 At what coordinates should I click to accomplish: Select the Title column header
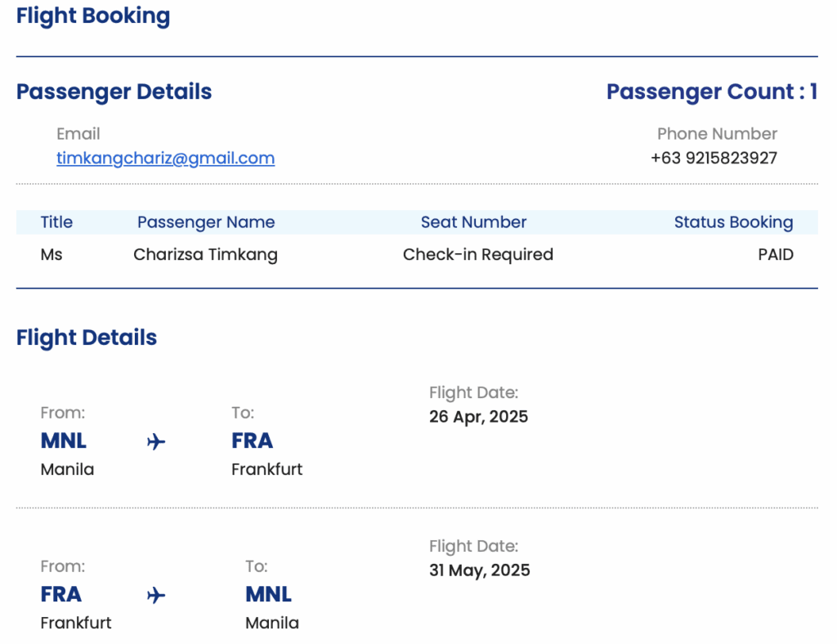(56, 222)
